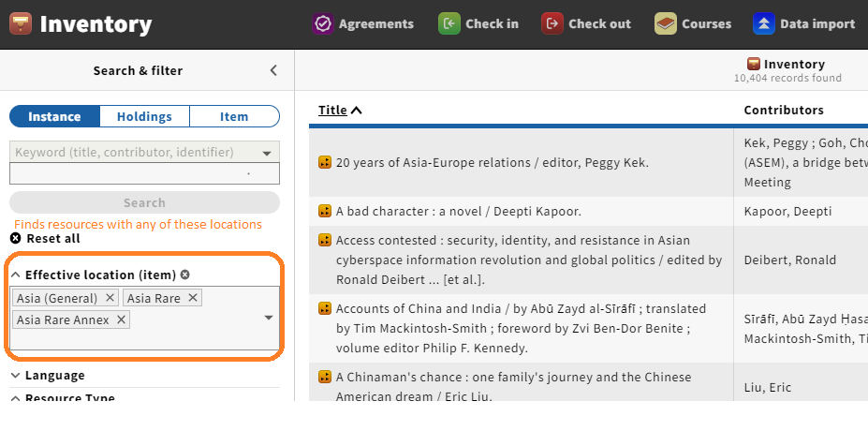Click icon beside 'A bad character' row
Image resolution: width=868 pixels, height=431 pixels.
325,211
